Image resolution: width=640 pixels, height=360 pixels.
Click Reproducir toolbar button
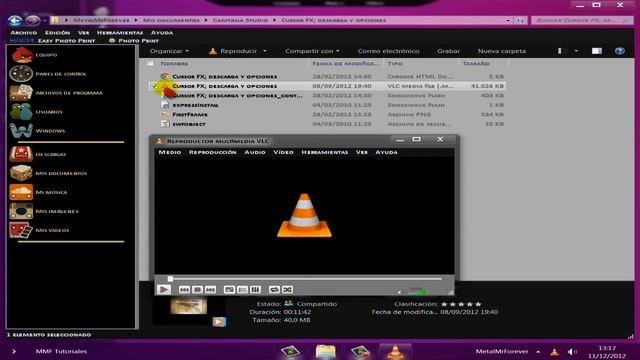pyautogui.click(x=233, y=51)
